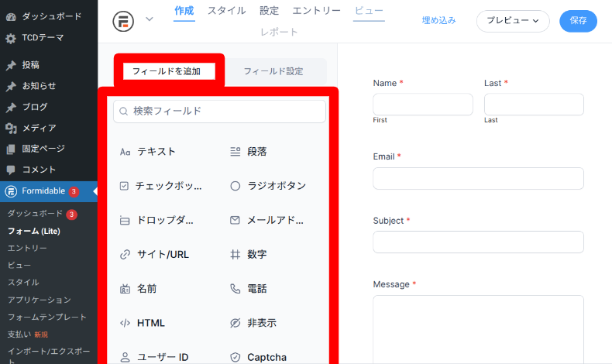Add a ユーザー ID field
612x364 pixels.
click(x=154, y=357)
